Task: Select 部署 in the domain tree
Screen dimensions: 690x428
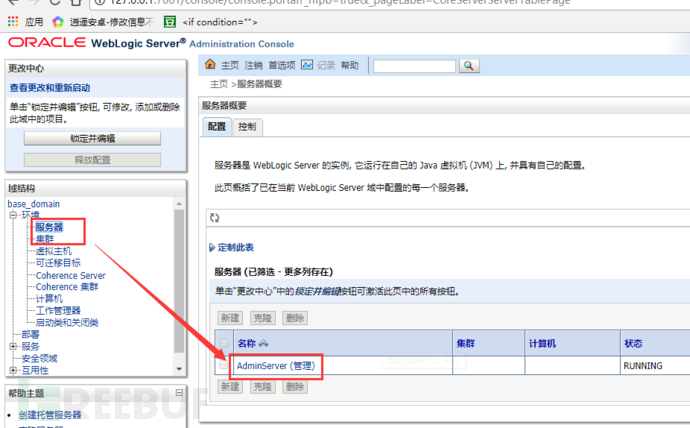Action: [x=30, y=334]
